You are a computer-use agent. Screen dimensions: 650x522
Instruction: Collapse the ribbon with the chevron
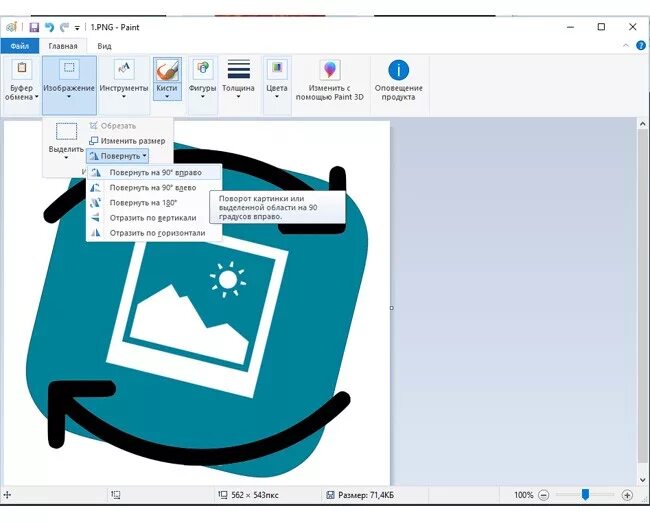pyautogui.click(x=626, y=46)
